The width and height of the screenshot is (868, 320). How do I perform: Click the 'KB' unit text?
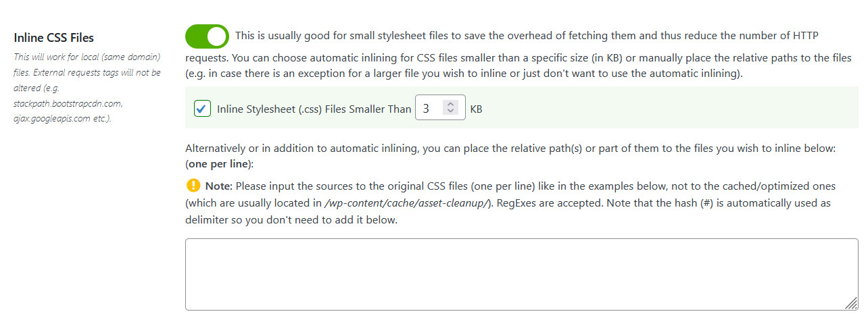[x=476, y=109]
